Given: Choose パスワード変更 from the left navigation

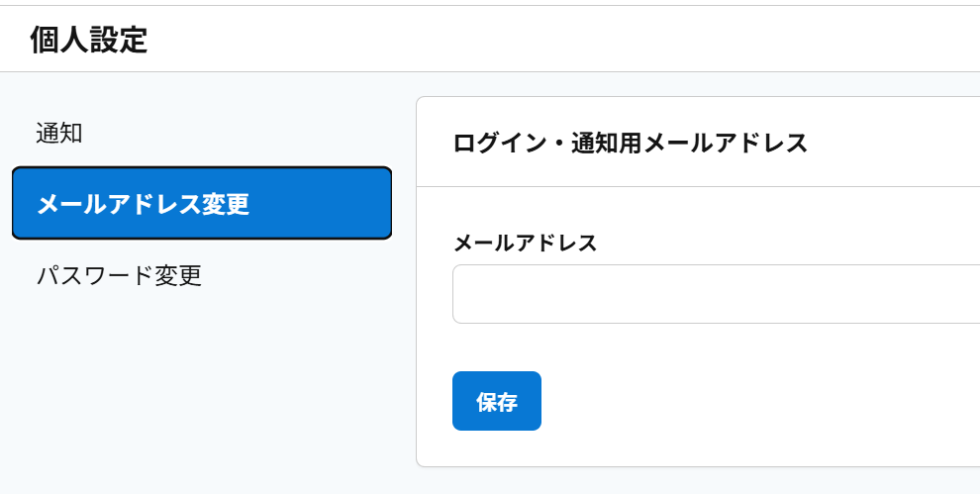Looking at the screenshot, I should point(119,275).
